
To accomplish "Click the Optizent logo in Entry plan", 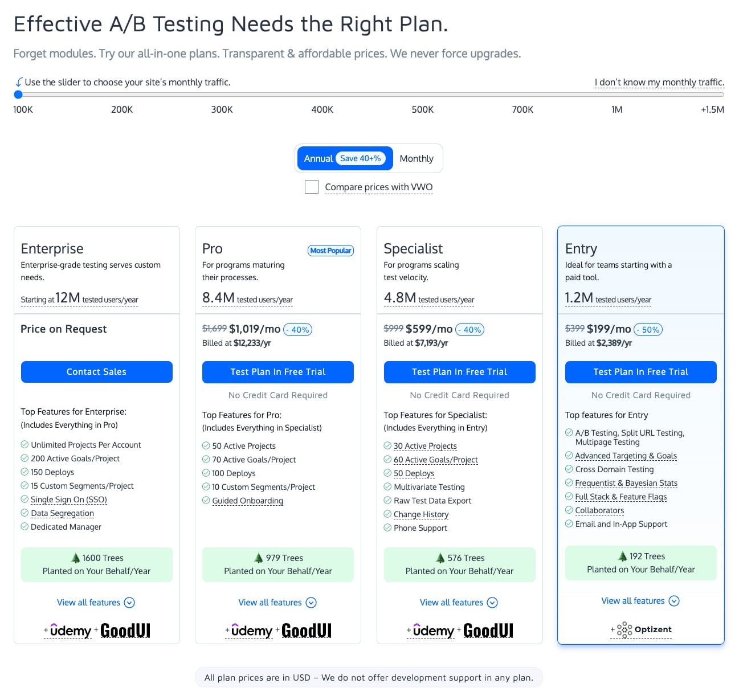I will coord(644,629).
